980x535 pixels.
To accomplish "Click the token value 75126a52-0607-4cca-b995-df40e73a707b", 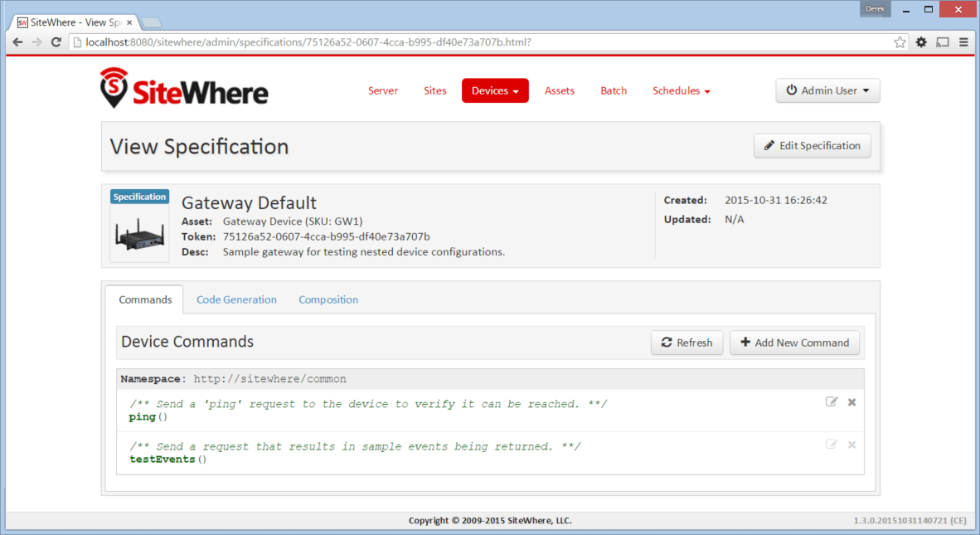I will [x=326, y=236].
